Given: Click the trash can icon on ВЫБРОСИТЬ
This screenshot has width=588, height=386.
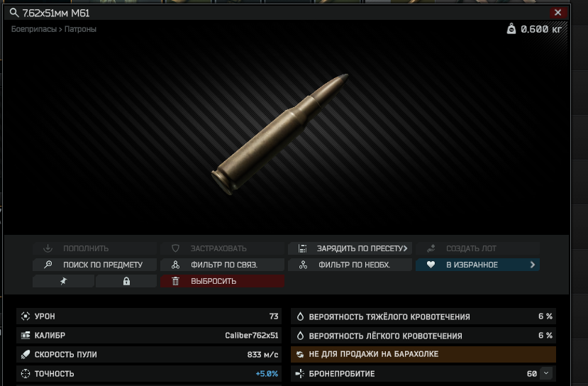Looking at the screenshot, I should (175, 281).
